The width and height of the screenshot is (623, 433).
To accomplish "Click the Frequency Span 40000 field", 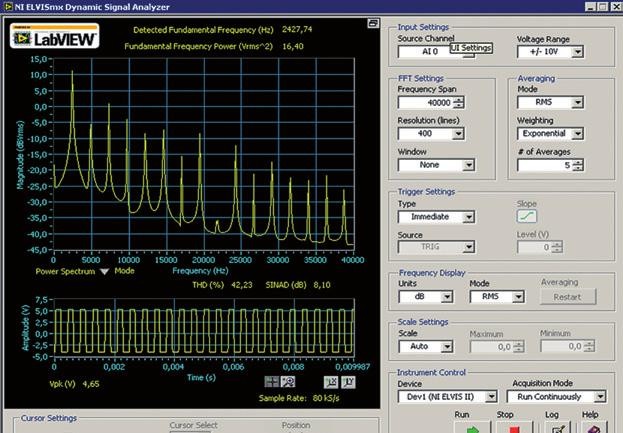I will pyautogui.click(x=426, y=103).
